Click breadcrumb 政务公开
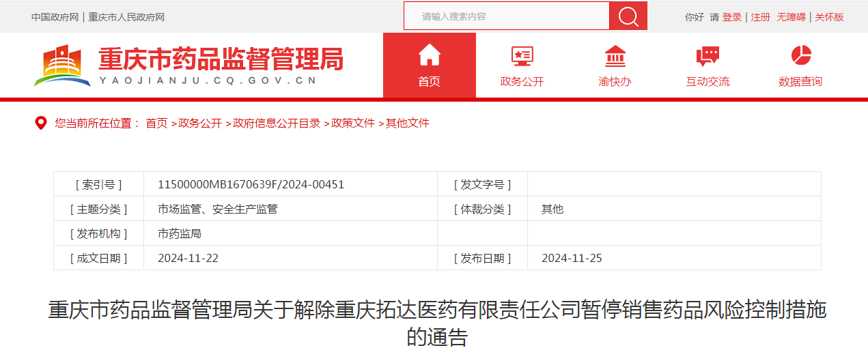 200,124
